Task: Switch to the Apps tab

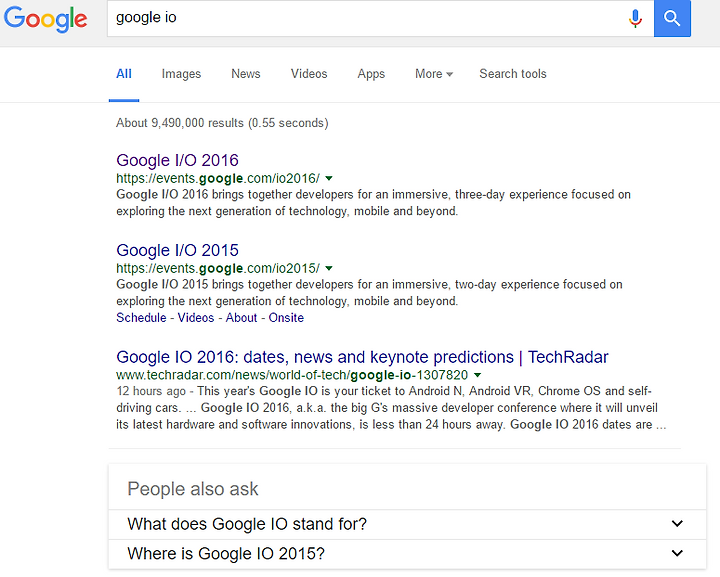Action: tap(371, 74)
